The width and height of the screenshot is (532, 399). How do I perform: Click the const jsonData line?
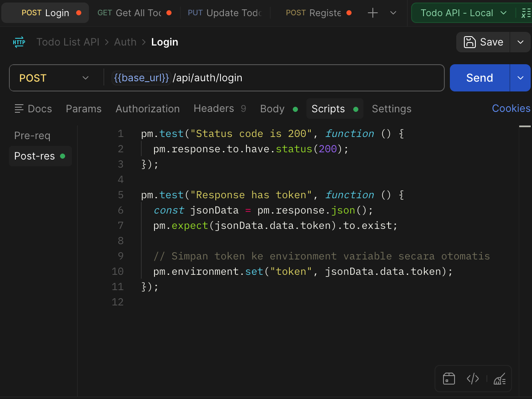263,210
